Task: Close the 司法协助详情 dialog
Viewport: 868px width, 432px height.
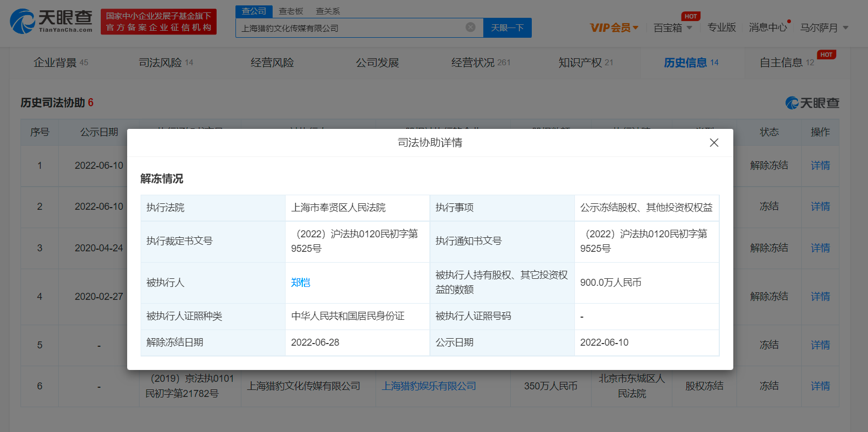Action: 714,142
